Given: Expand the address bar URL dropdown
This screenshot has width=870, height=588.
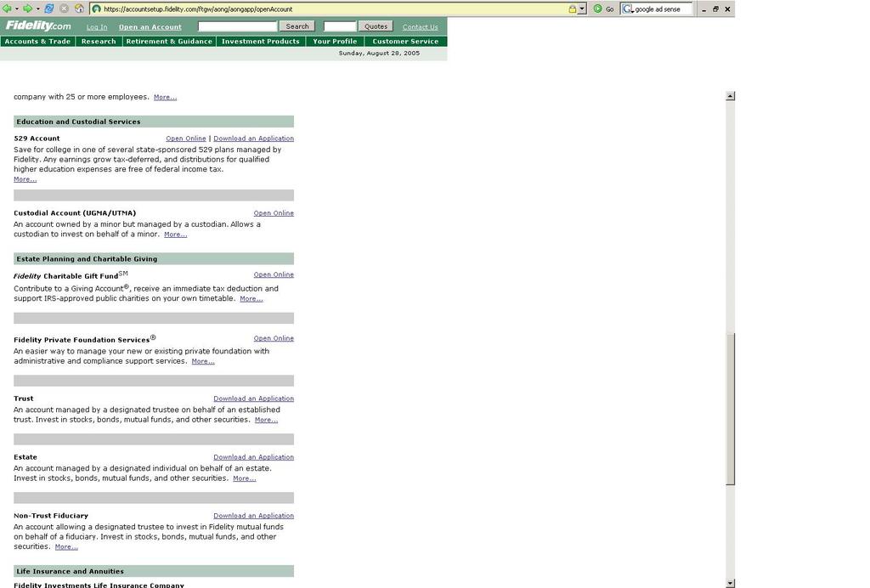Looking at the screenshot, I should [x=582, y=8].
